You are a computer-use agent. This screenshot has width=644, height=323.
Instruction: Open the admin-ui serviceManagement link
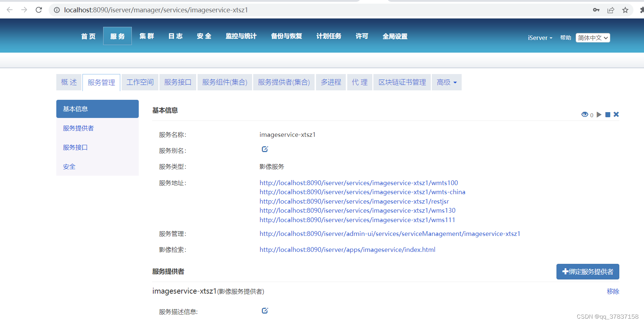click(390, 234)
